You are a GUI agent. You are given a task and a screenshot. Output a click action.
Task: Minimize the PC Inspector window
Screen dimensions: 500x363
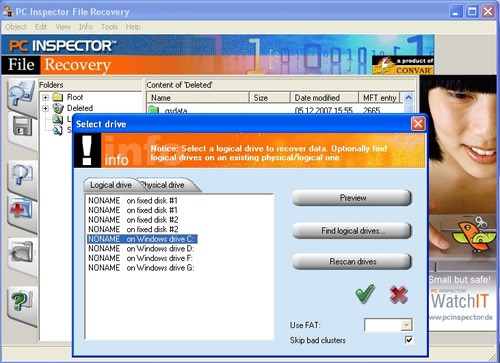pyautogui.click(x=456, y=12)
